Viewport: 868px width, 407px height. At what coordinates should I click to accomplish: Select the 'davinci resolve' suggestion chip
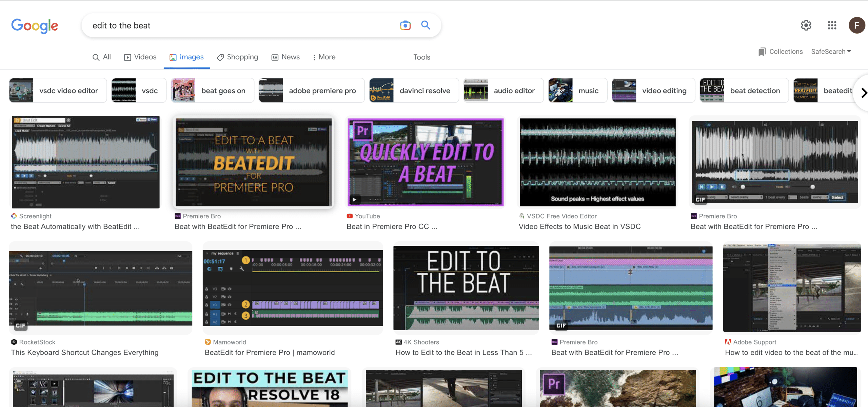click(x=414, y=90)
